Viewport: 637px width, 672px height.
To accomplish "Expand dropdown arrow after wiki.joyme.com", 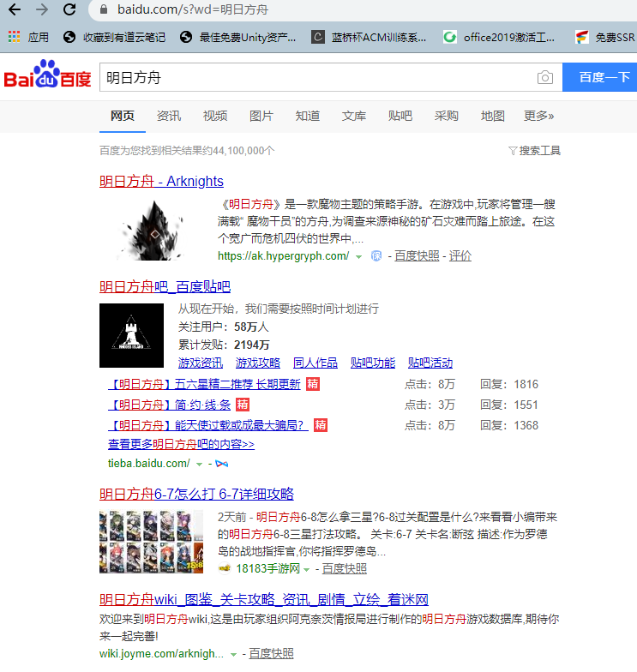I will (x=233, y=655).
